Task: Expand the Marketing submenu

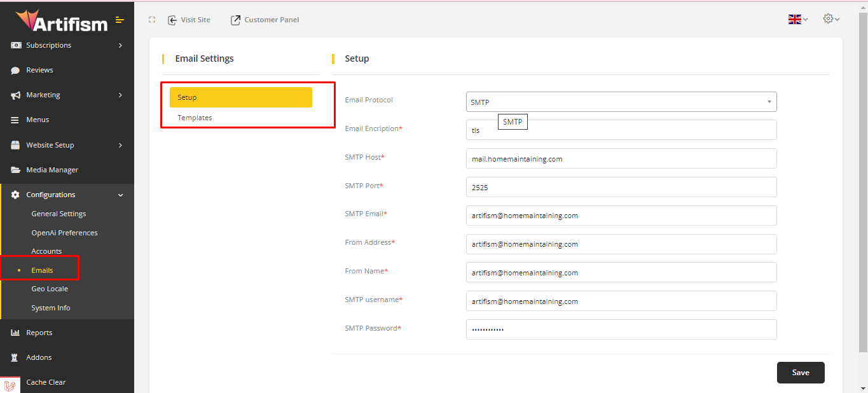Action: tap(67, 95)
